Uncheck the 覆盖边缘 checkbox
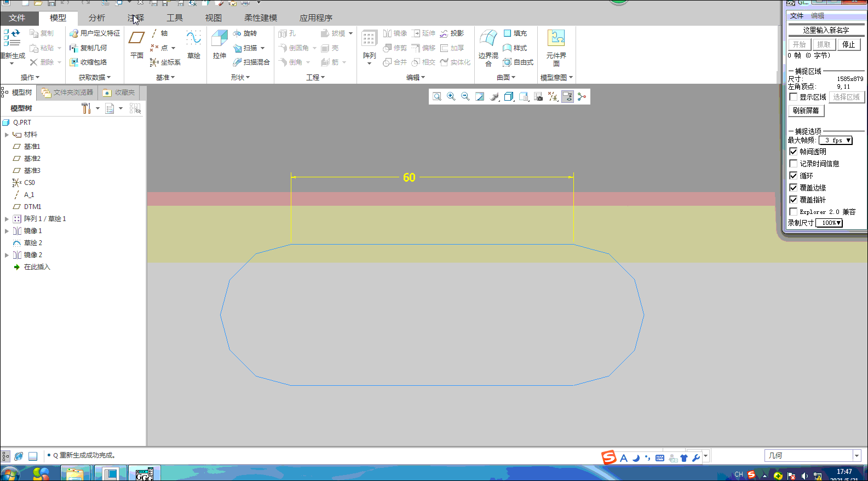The image size is (868, 481). point(794,188)
